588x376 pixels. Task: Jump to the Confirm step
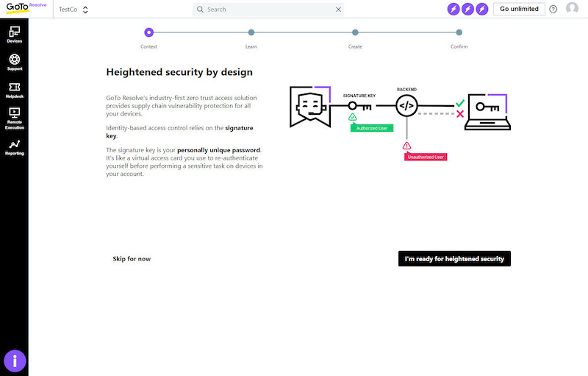point(459,32)
